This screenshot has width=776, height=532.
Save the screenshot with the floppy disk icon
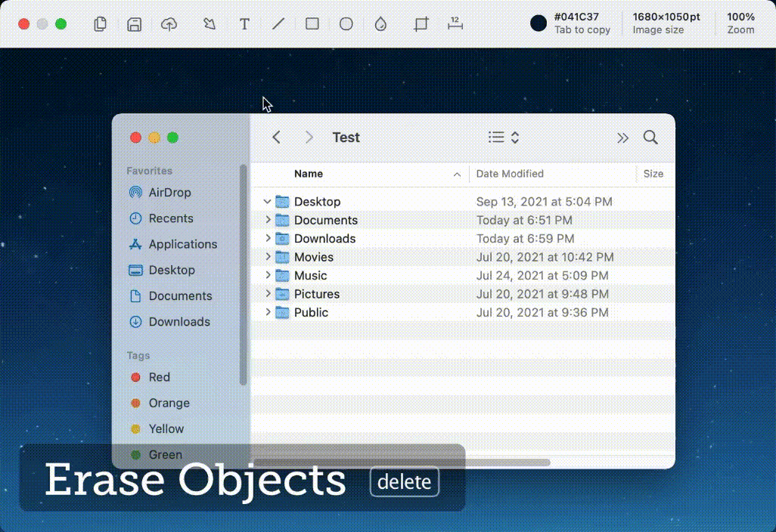pos(134,24)
